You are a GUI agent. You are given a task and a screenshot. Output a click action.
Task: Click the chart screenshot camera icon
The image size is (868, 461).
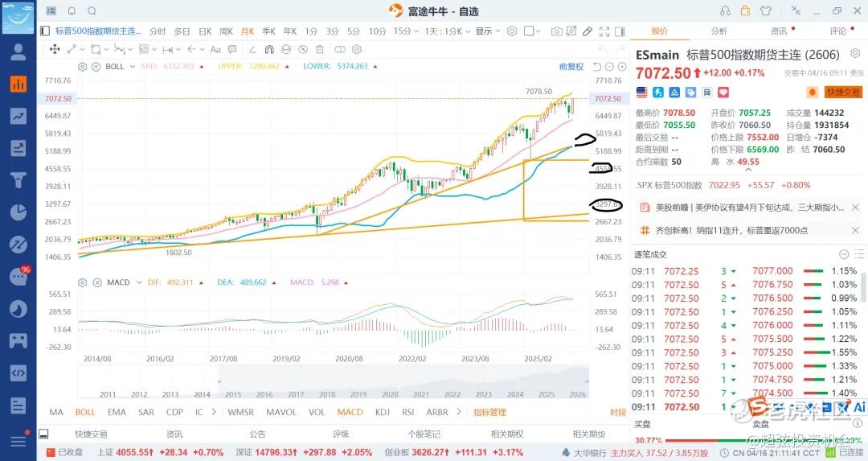point(557,31)
